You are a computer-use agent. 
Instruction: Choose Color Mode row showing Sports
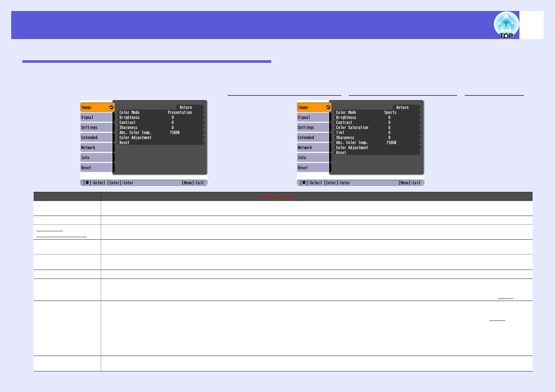click(377, 112)
